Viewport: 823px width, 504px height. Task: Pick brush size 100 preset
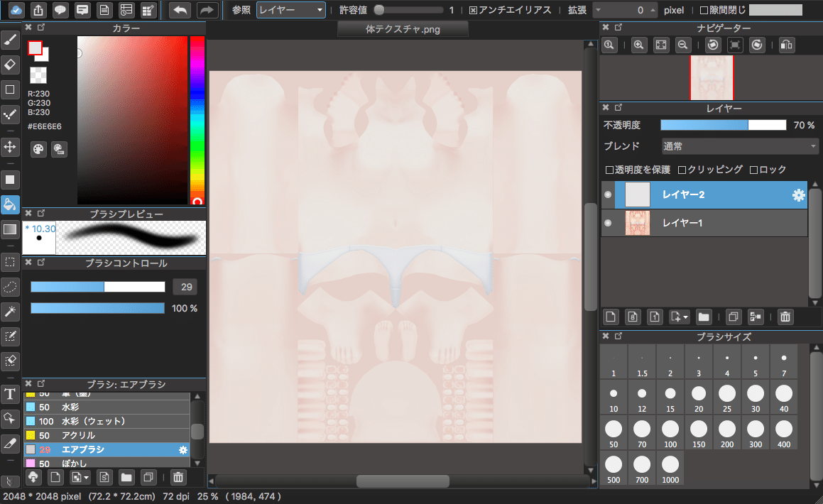point(670,433)
